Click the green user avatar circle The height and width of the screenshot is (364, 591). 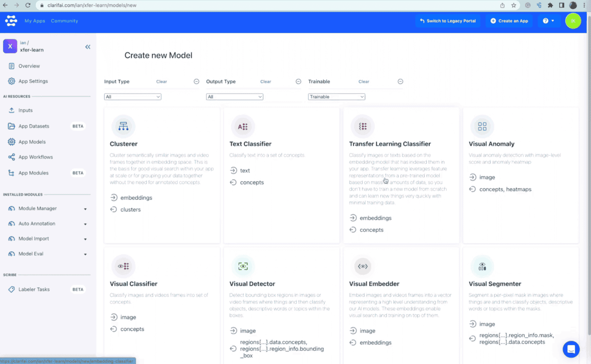573,21
